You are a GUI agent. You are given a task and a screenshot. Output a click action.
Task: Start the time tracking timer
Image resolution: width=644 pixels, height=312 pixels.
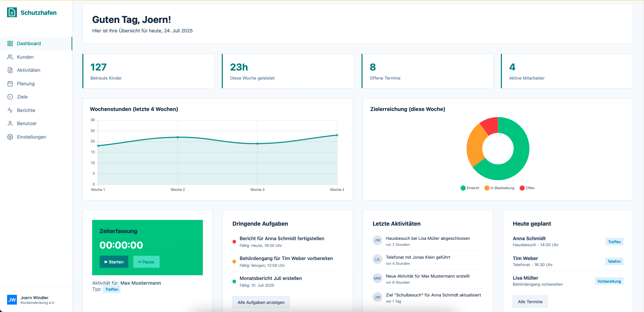114,262
